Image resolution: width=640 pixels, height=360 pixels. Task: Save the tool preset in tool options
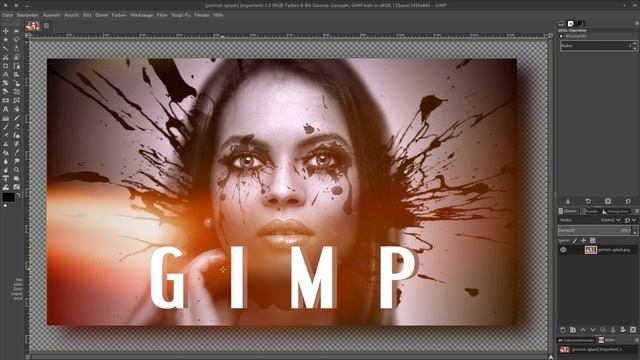coord(568,201)
